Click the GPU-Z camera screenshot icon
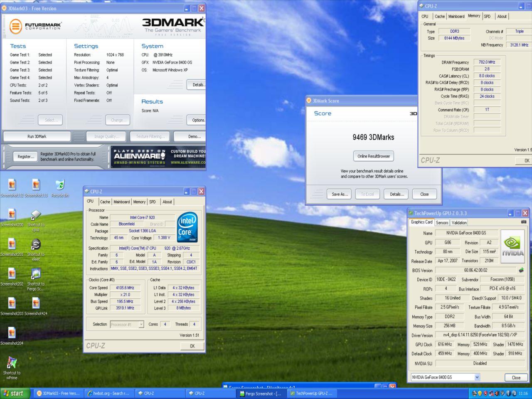Image resolution: width=532 pixels, height=399 pixels. pyautogui.click(x=524, y=222)
